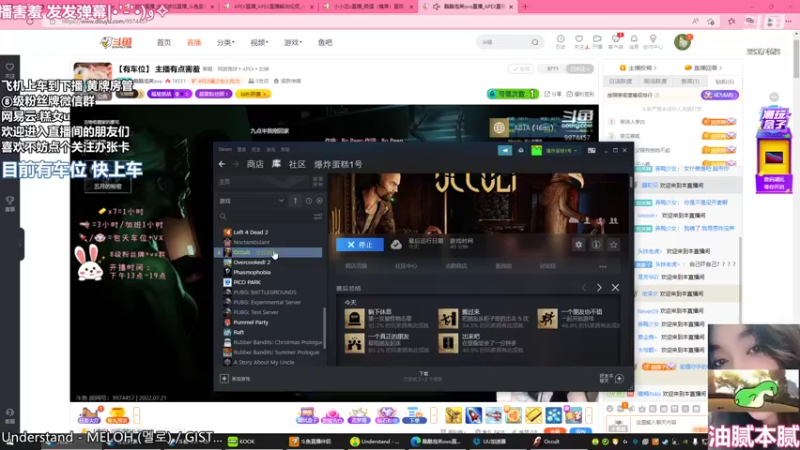Screen dimensions: 800x450
Task: Open Douyu 直播 (Live) nav item
Action: pos(194,42)
